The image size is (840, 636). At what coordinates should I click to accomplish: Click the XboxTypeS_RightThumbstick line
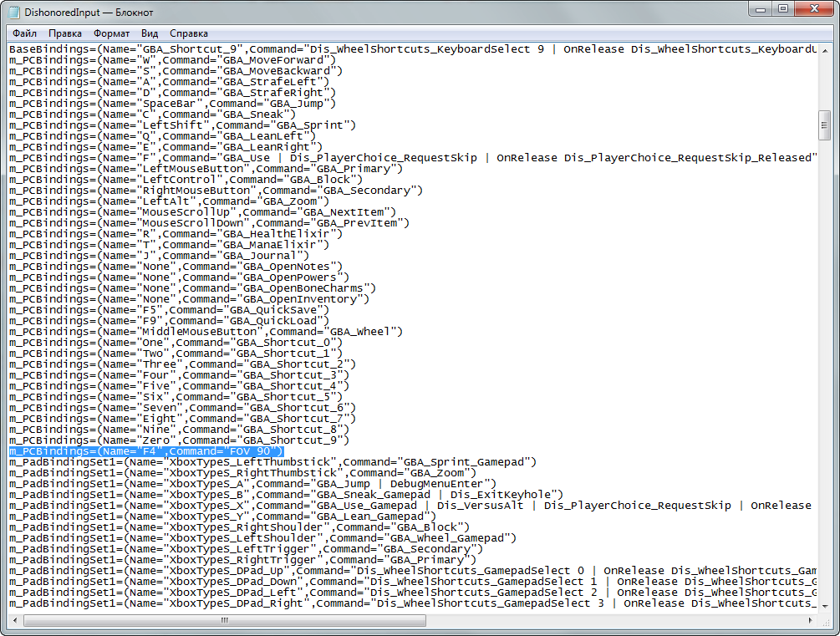coord(242,472)
